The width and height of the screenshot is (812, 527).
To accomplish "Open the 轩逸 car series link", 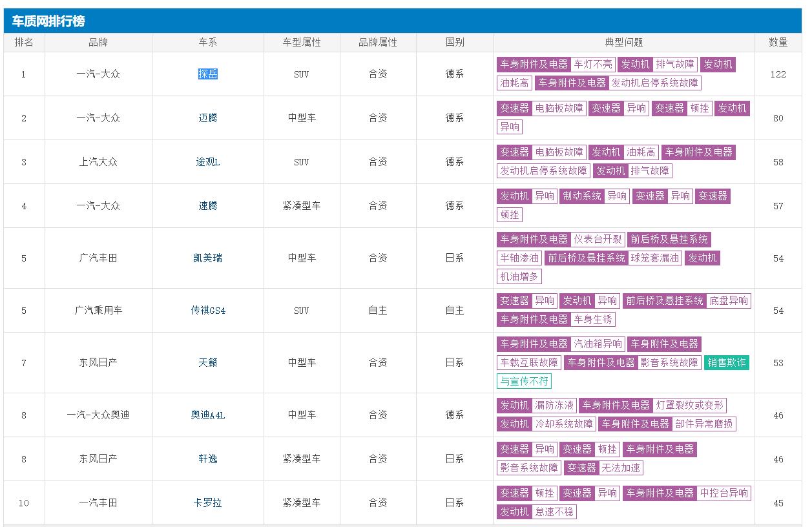I will pos(208,459).
